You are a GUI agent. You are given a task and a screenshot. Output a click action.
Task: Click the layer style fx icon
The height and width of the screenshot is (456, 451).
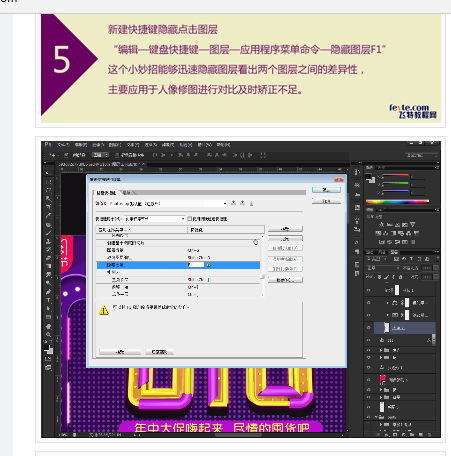(388, 435)
